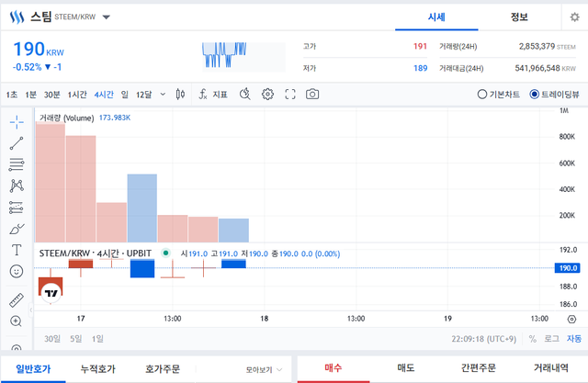The width and height of the screenshot is (588, 383).
Task: Open the 누적호가 tab
Action: coord(98,369)
